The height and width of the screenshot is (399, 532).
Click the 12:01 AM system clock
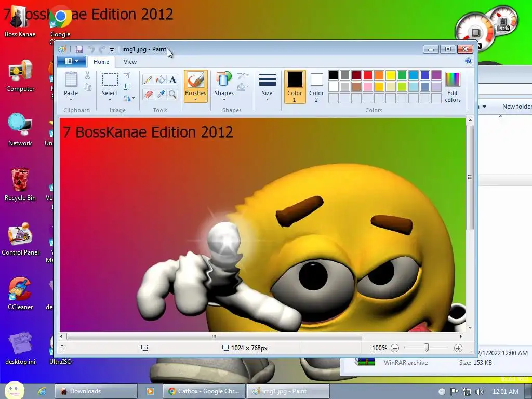pos(505,392)
